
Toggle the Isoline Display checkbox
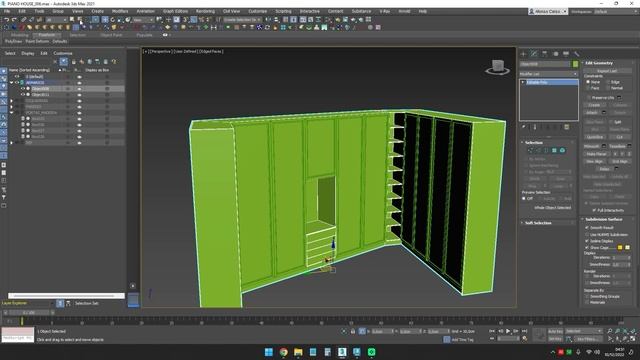pos(587,241)
